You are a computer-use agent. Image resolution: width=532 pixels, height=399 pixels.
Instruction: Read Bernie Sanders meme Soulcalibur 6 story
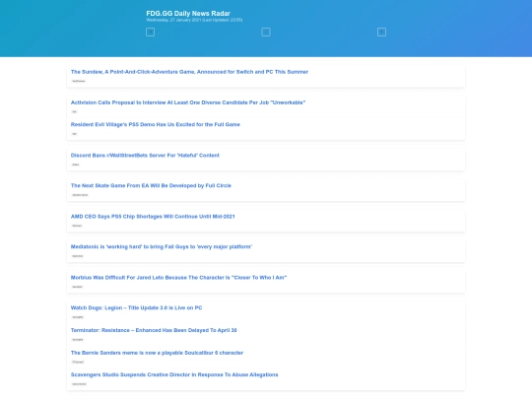click(x=157, y=353)
